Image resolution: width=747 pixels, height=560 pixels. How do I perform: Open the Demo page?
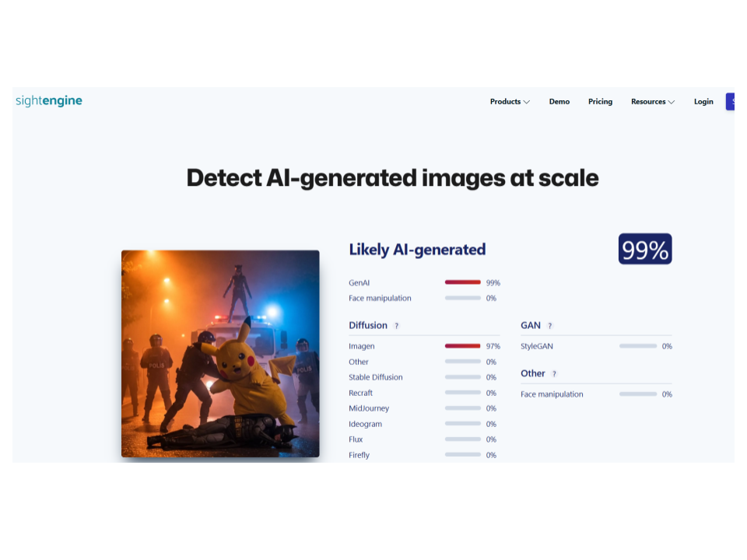(x=559, y=102)
